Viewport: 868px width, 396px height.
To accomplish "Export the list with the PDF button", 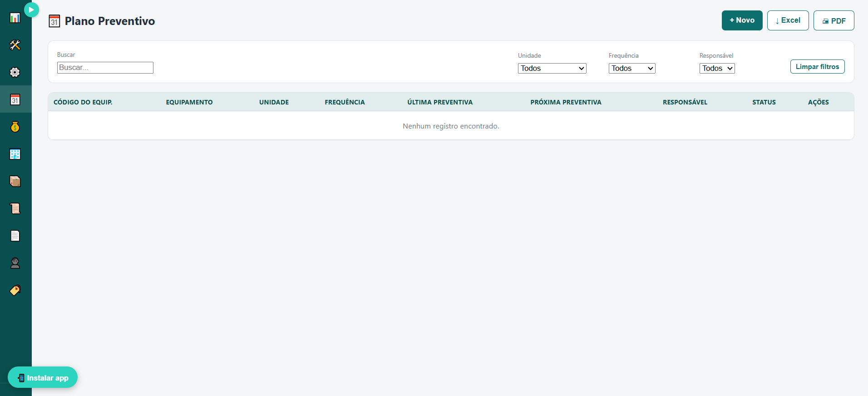I will point(833,20).
